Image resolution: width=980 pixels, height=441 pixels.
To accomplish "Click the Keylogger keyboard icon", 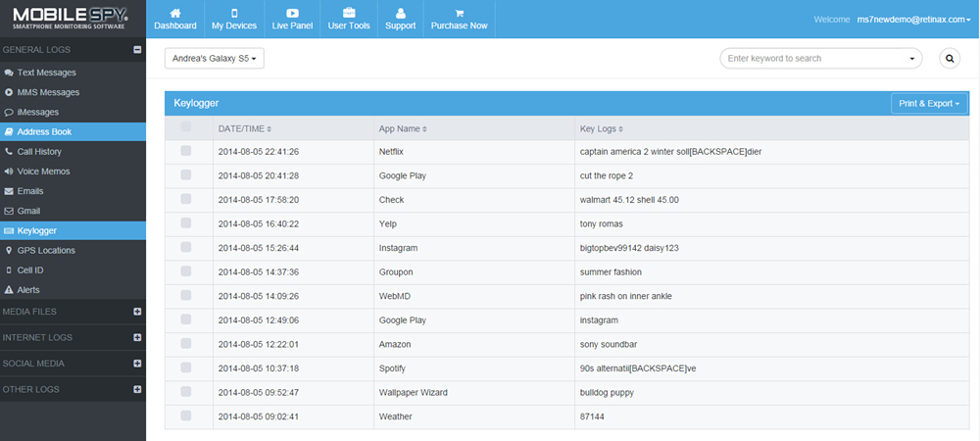I will (x=9, y=230).
